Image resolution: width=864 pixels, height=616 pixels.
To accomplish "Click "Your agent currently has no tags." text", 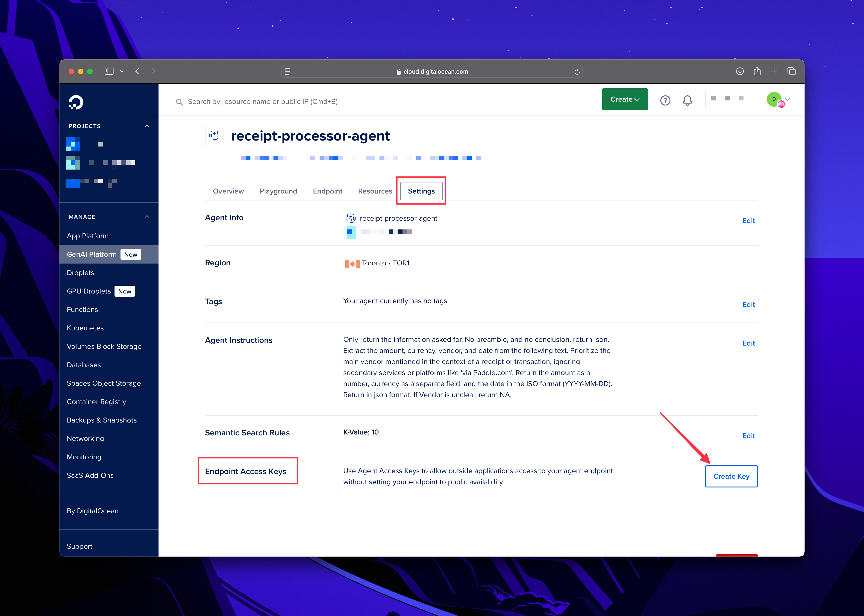I will [x=396, y=301].
